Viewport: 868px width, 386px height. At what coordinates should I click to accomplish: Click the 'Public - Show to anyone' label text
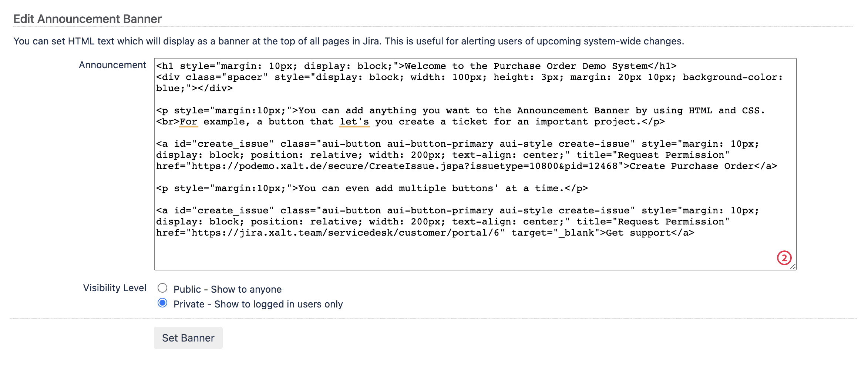tap(228, 289)
